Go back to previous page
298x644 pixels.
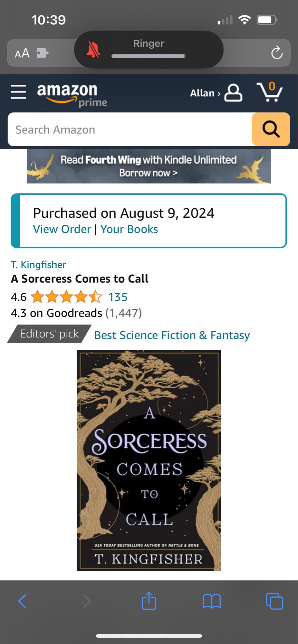tap(22, 601)
